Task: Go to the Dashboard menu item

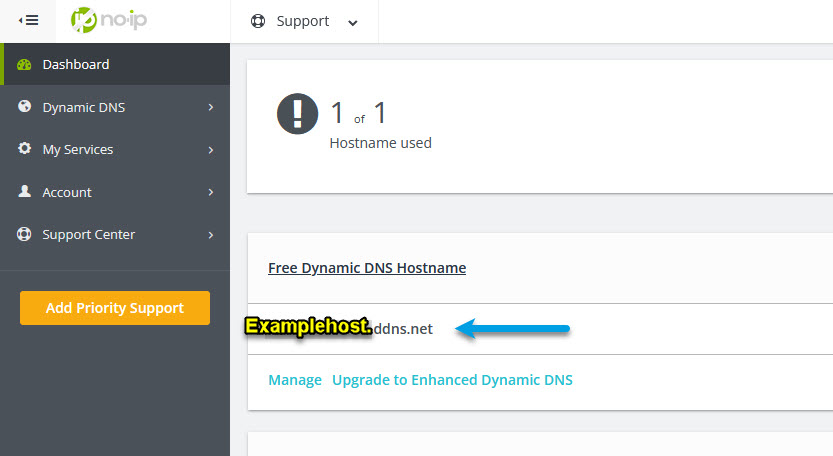Action: pos(76,64)
